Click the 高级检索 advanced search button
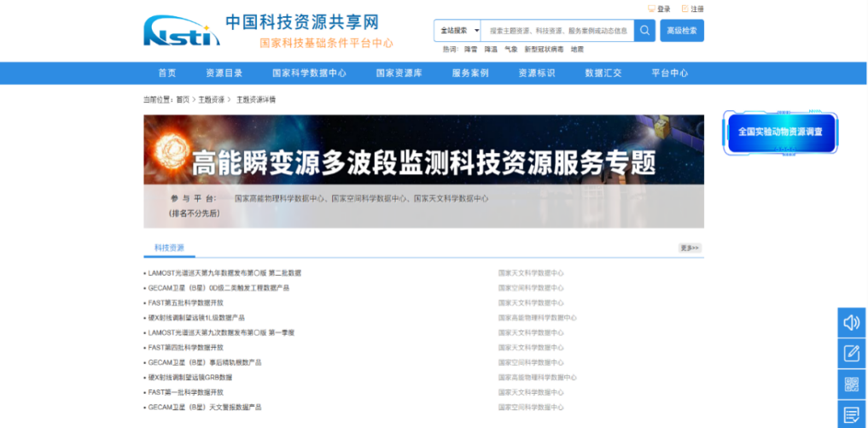 tap(682, 31)
